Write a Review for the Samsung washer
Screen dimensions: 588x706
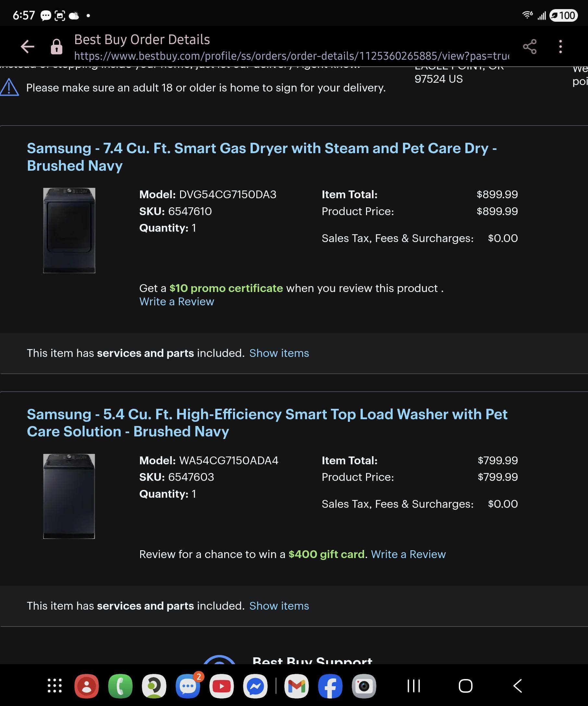[408, 554]
